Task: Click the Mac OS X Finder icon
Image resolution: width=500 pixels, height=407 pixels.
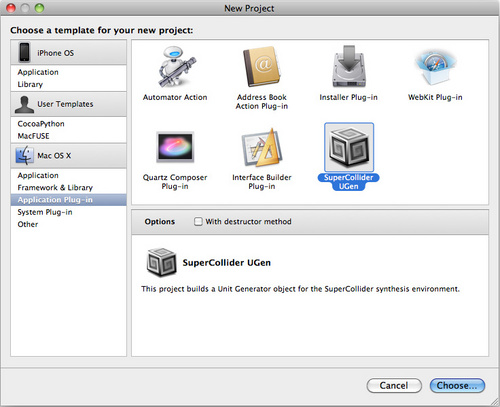Action: (x=24, y=155)
